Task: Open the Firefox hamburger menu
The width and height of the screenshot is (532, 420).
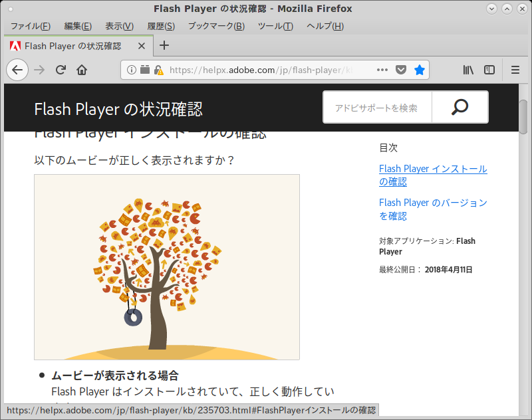Action: 515,70
